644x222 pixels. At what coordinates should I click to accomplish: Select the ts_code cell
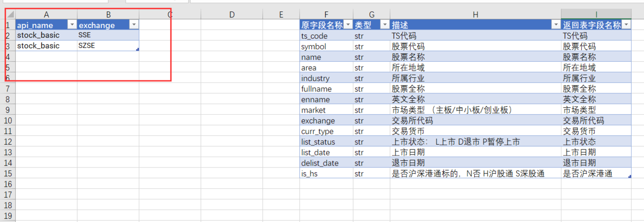tap(326, 36)
